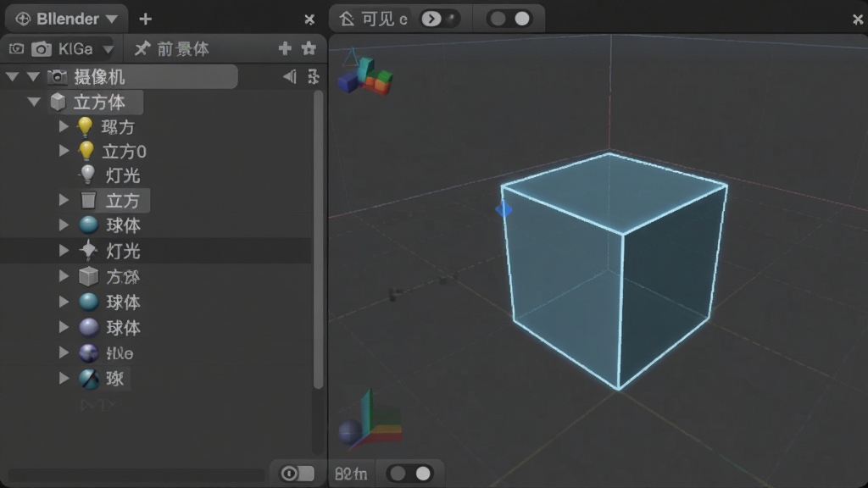Click the camera icon on 摄像机 row
The image size is (868, 488).
(x=57, y=77)
